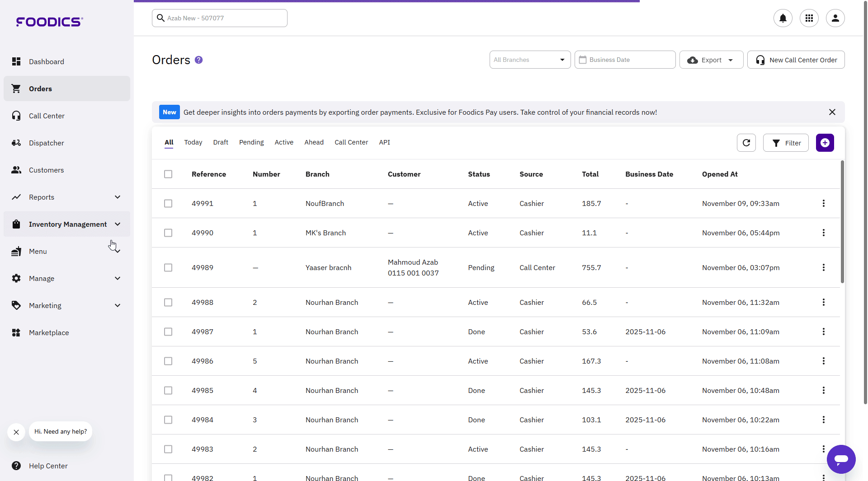
Task: Click the notifications bell icon
Action: 783,18
